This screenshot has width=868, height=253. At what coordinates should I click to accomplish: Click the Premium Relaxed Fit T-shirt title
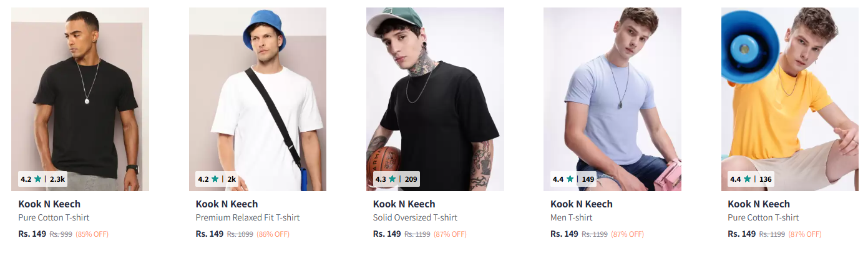tap(248, 218)
